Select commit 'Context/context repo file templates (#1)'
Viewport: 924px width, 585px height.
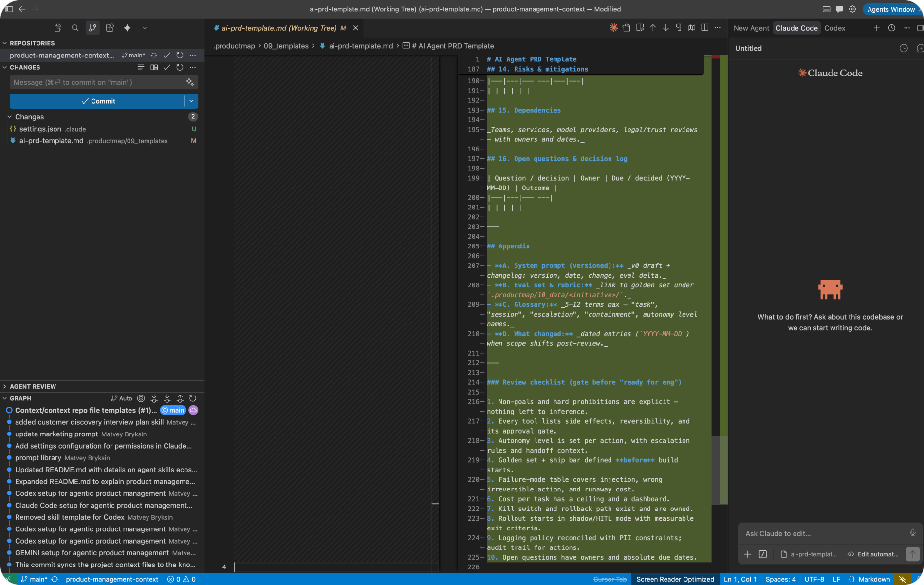tap(86, 411)
